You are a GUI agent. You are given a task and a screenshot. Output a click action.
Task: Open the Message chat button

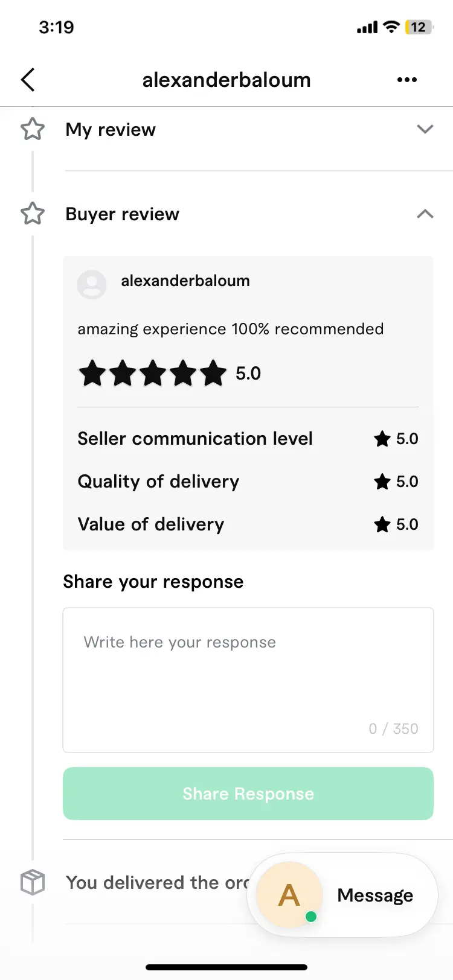(375, 895)
